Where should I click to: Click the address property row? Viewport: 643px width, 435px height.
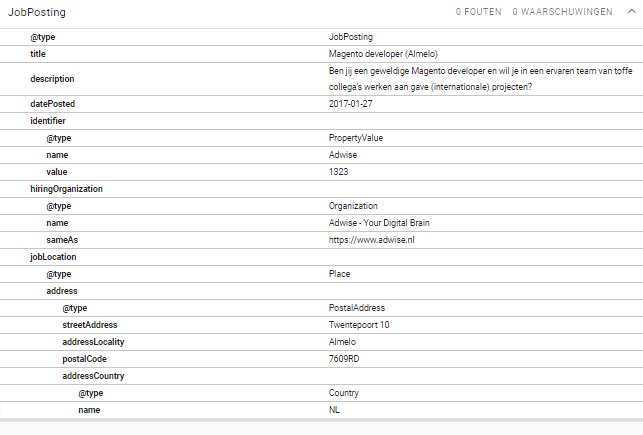pyautogui.click(x=62, y=291)
